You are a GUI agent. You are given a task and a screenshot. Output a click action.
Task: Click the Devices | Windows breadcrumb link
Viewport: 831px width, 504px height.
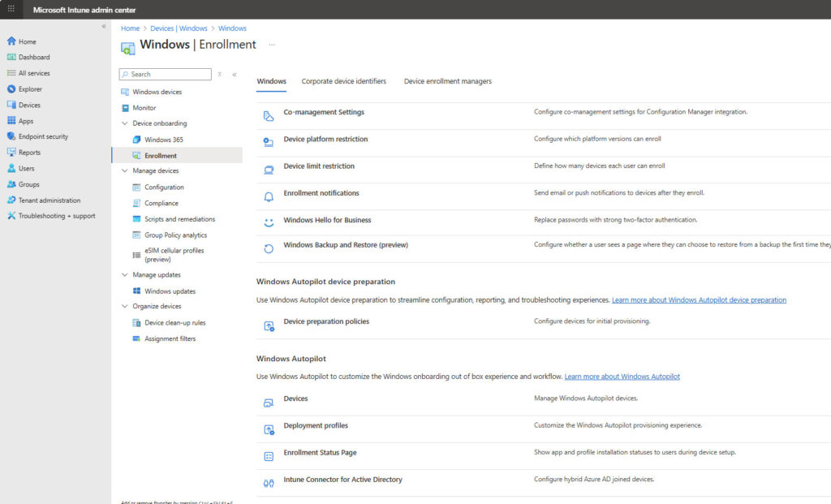[x=179, y=28]
